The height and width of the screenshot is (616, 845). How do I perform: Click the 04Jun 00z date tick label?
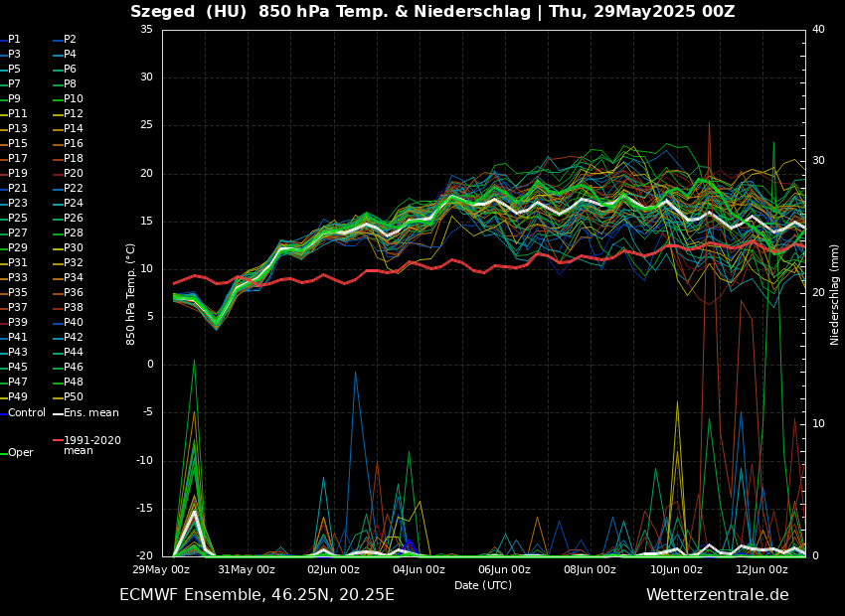(419, 569)
